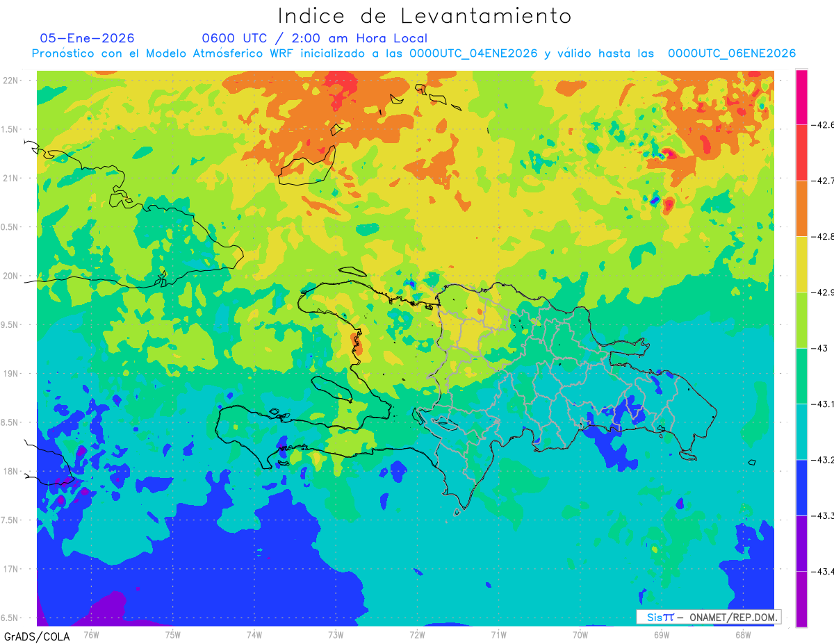834x644 pixels.
Task: Click the '-42.7' color bar value
Action: [x=823, y=181]
